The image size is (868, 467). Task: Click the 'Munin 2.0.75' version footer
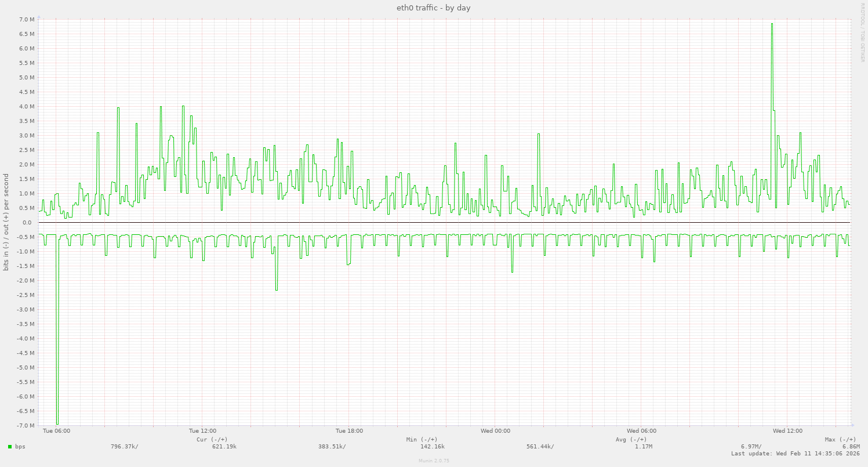click(434, 461)
